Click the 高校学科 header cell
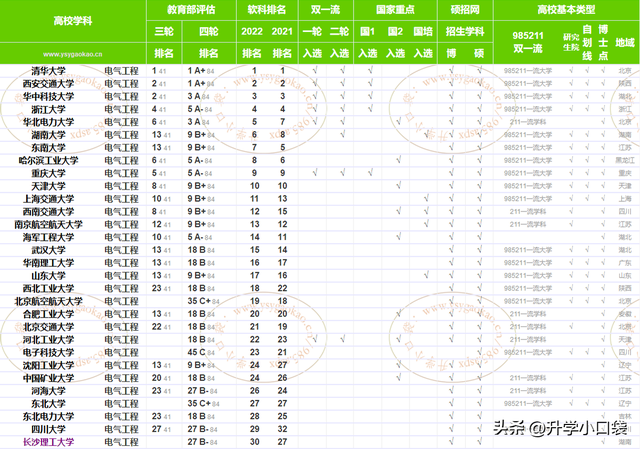640x449 pixels. (73, 21)
